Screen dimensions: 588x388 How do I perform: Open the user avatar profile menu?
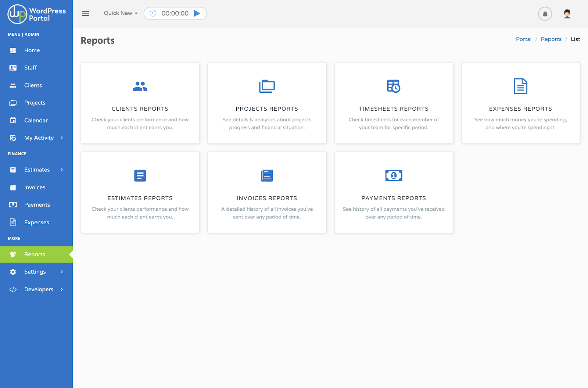(567, 14)
